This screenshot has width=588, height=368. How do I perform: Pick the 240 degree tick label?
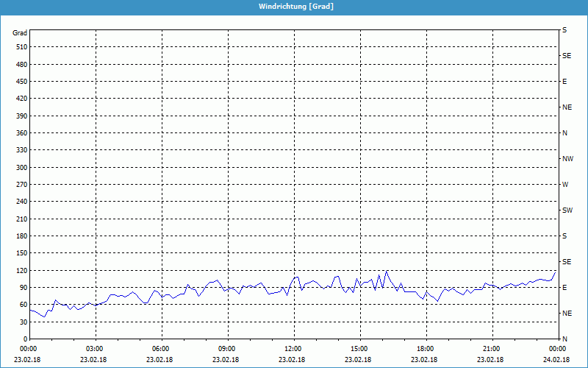coord(20,202)
